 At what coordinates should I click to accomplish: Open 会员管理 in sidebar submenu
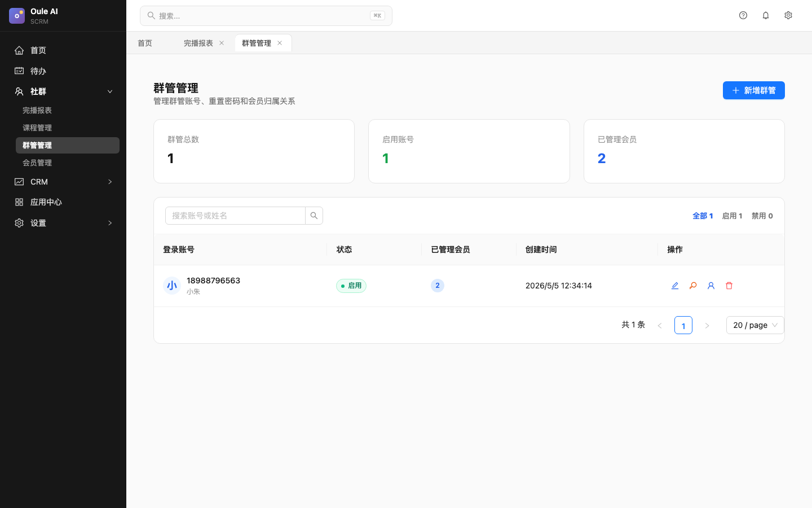(x=68, y=163)
